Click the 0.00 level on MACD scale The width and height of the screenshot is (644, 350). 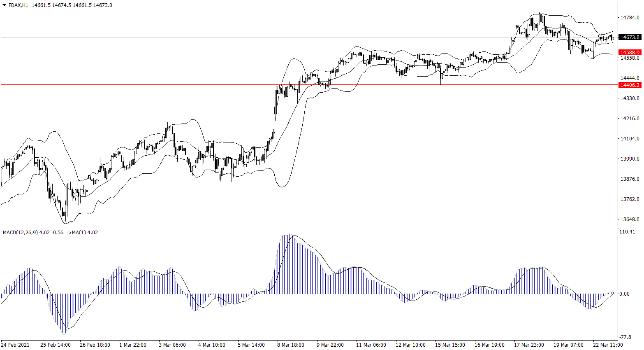pos(624,294)
